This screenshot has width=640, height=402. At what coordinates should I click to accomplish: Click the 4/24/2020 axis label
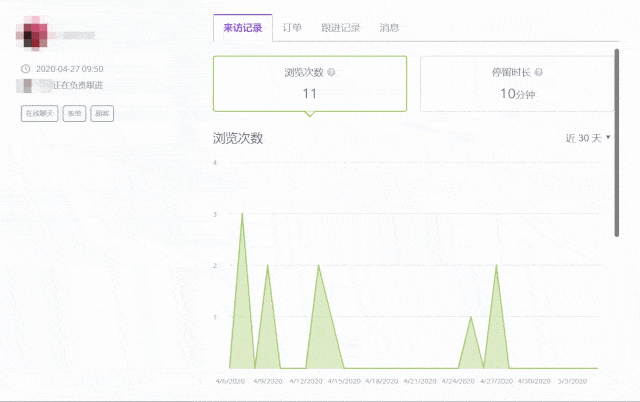pyautogui.click(x=458, y=381)
